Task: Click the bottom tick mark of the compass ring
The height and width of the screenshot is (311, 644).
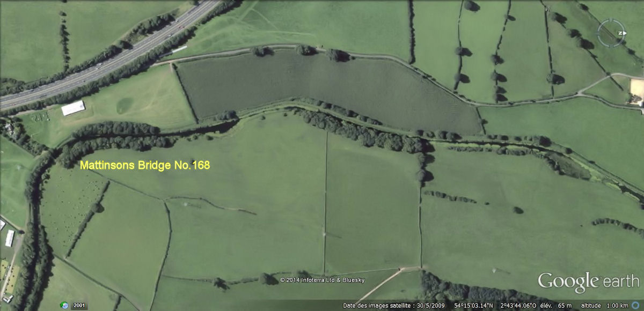Action: [611, 45]
